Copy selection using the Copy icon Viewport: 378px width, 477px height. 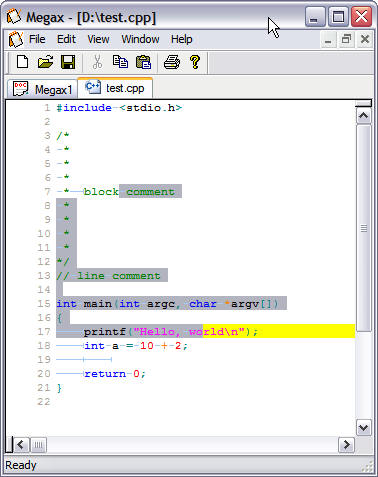click(120, 62)
